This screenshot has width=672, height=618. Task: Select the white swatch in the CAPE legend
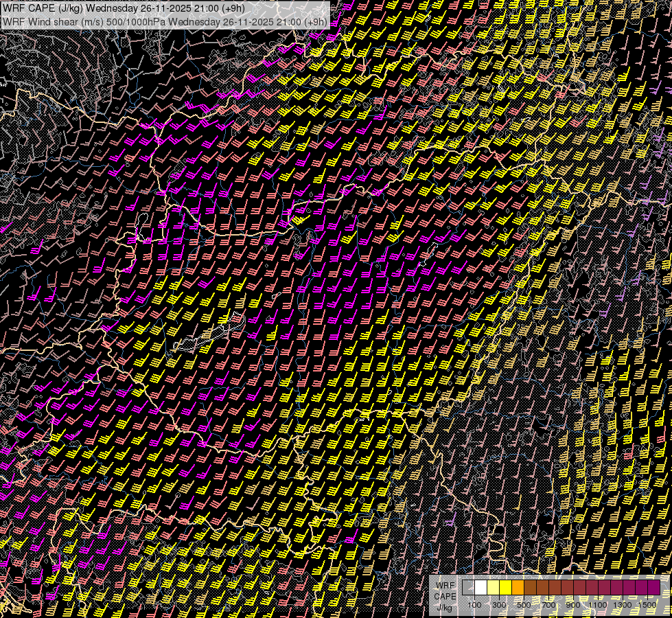tap(480, 588)
